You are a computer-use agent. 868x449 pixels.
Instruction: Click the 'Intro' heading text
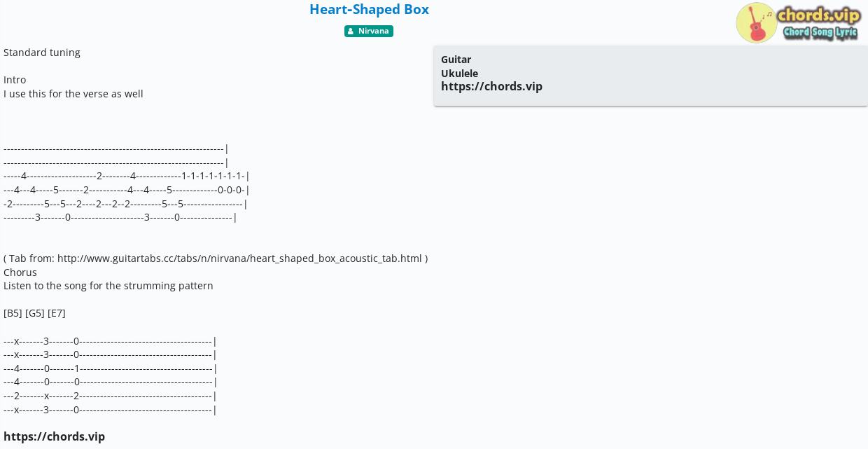[15, 80]
